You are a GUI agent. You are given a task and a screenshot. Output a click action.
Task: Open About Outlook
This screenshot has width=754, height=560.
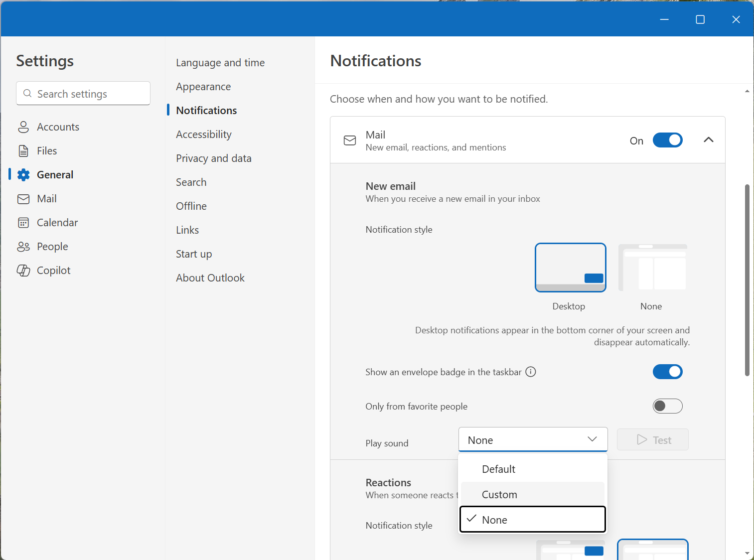210,278
